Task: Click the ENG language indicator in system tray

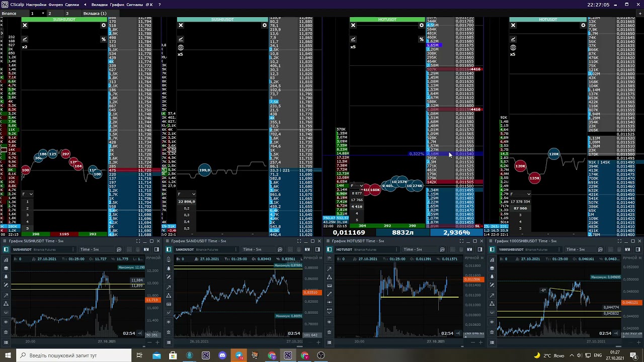Action: coord(598,355)
